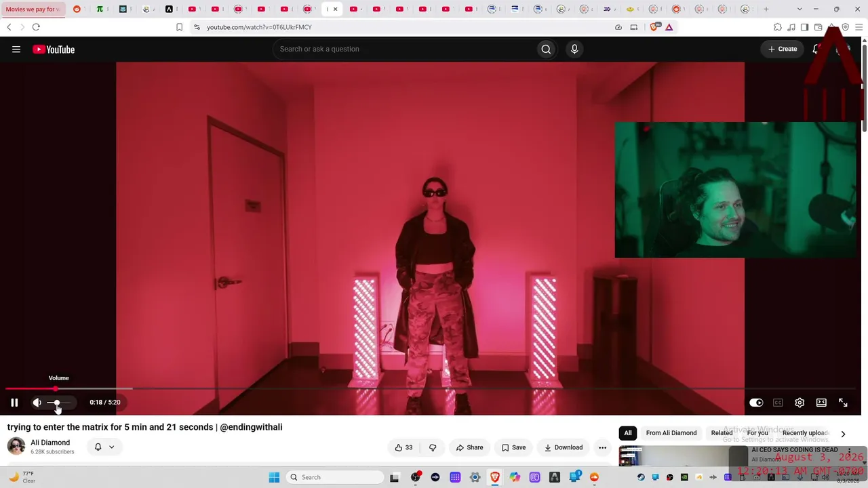
Task: Reload the current page
Action: 36,27
